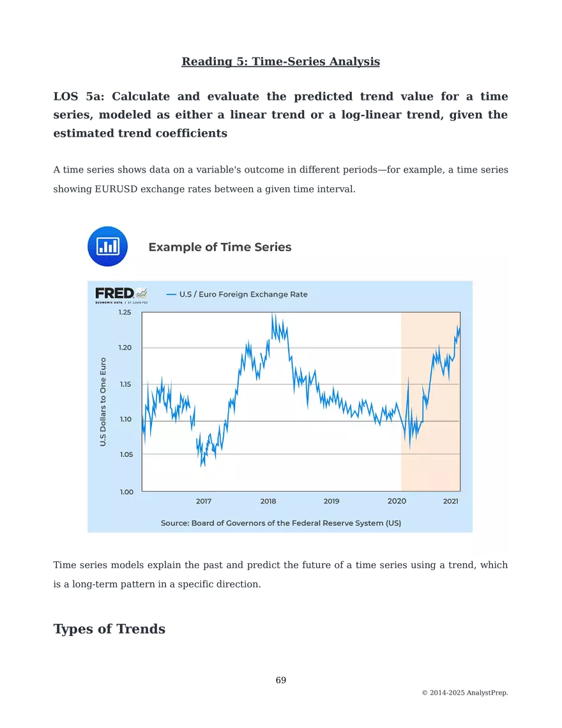Click the 1.00 y-axis tick label

(125, 492)
